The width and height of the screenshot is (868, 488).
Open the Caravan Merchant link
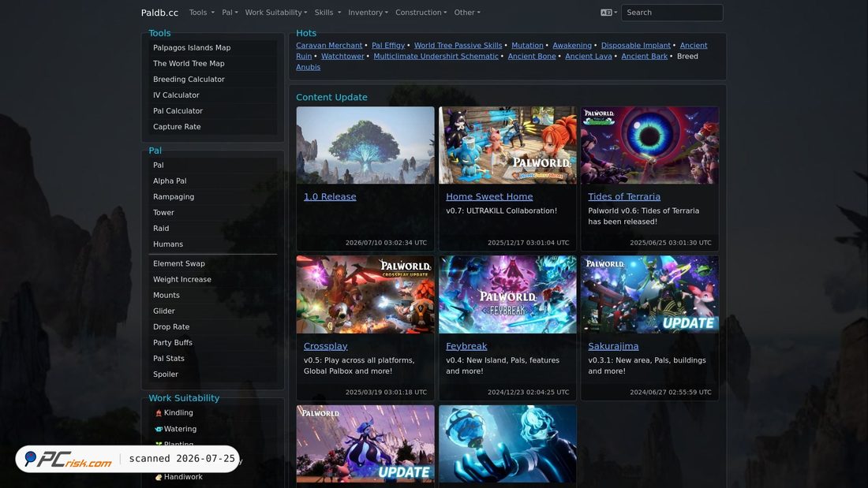[329, 46]
